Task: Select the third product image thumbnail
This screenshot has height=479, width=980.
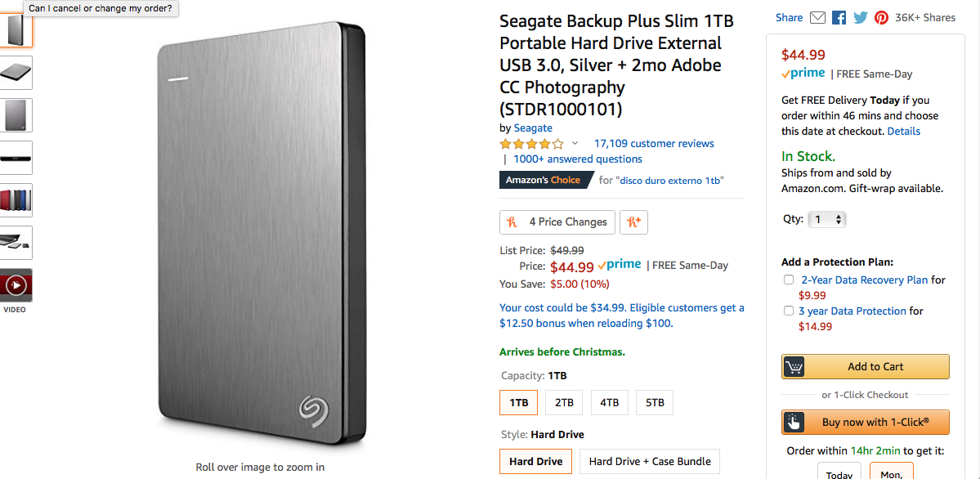Action: click(17, 115)
